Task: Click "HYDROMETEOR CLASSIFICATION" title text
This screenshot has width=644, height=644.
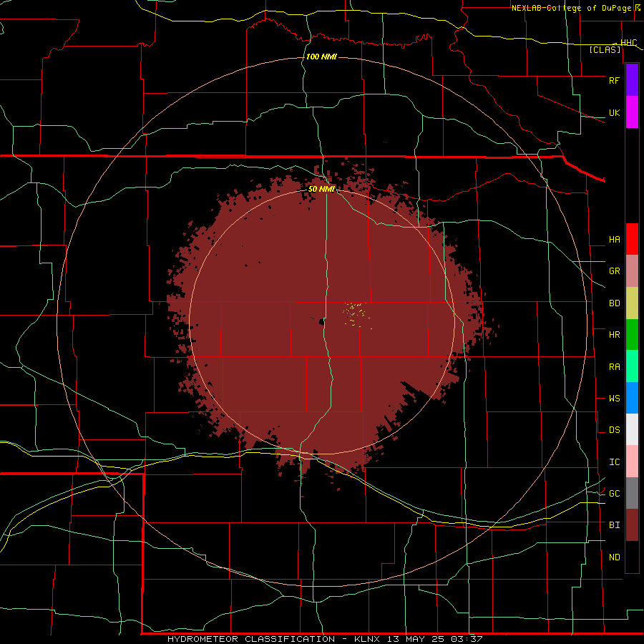Action: [251, 639]
